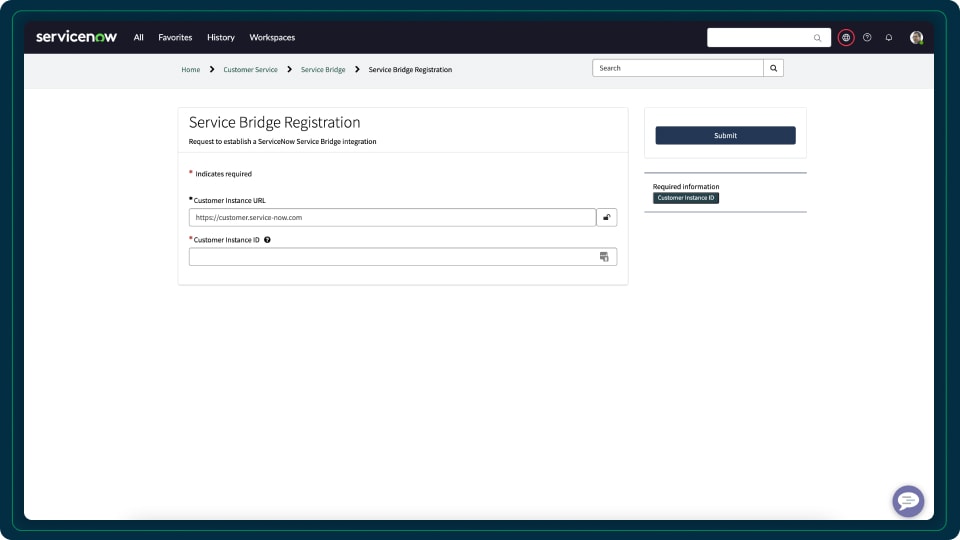This screenshot has width=960, height=540.
Task: Open the Favorites menu
Action: [175, 38]
